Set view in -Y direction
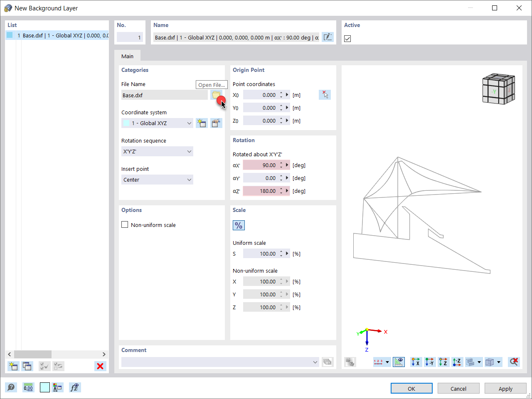 430,362
